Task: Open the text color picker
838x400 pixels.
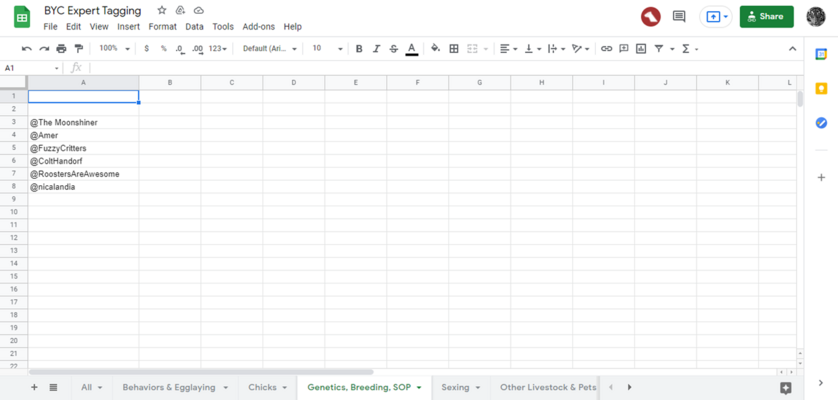Action: [412, 49]
